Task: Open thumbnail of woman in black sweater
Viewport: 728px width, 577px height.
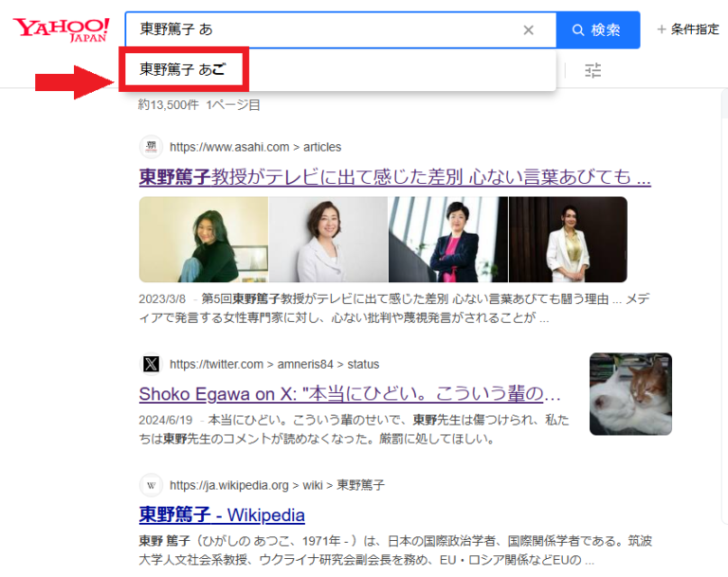Action: tap(204, 240)
